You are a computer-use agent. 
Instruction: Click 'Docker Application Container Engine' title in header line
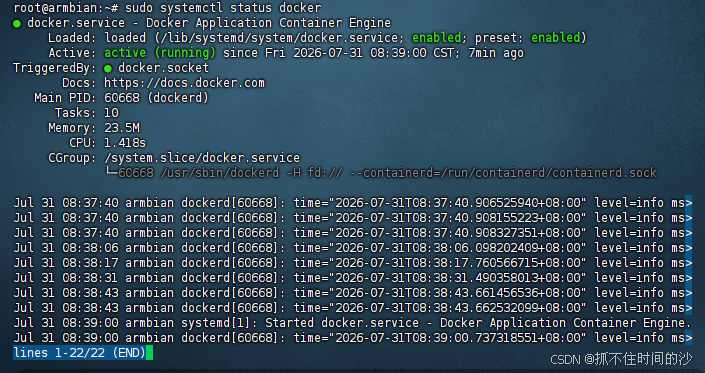(x=268, y=23)
